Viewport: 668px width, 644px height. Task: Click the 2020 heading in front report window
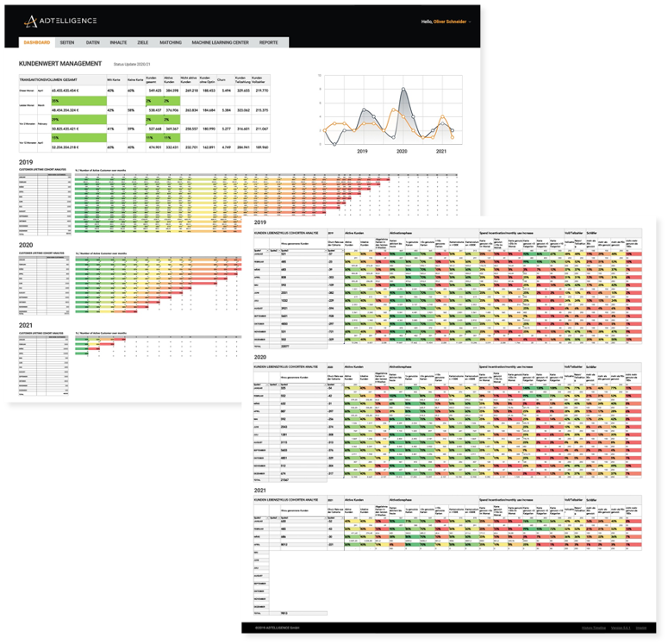[259, 357]
